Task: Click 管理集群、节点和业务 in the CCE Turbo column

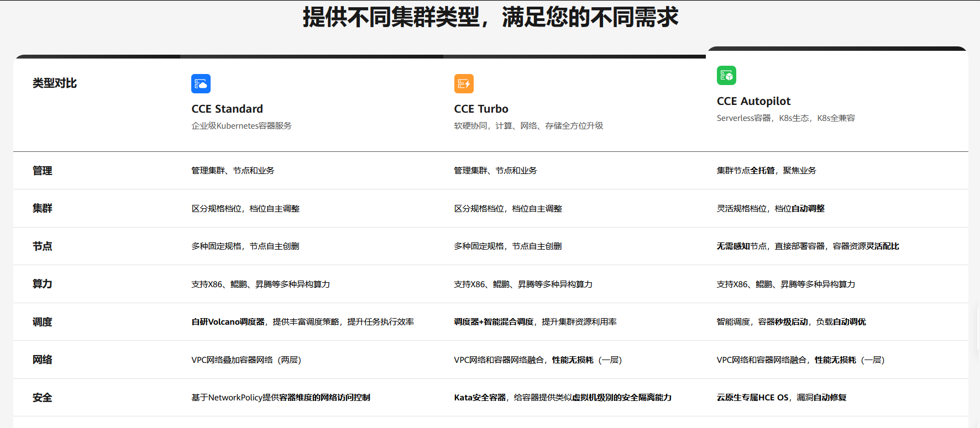Action: click(495, 171)
